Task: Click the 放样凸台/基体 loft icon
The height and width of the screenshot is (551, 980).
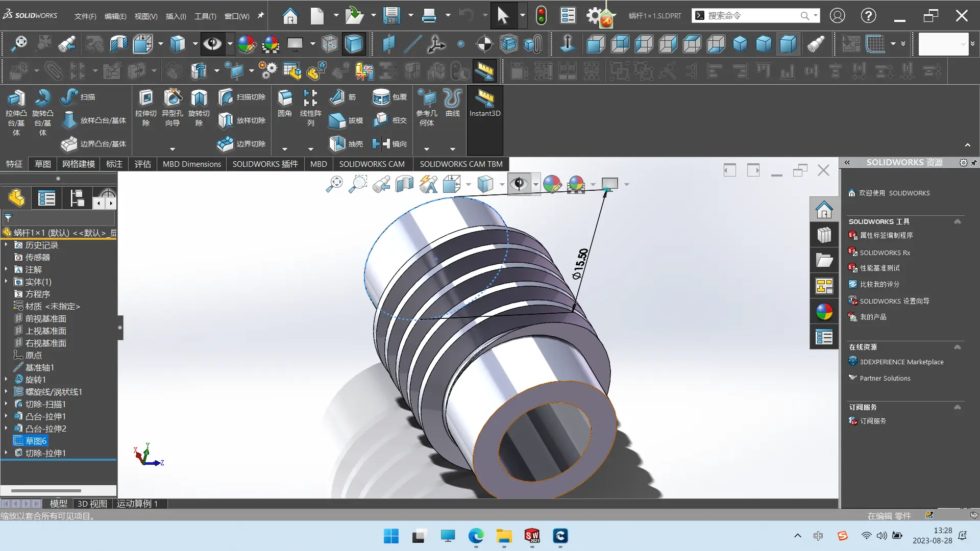Action: [69, 120]
